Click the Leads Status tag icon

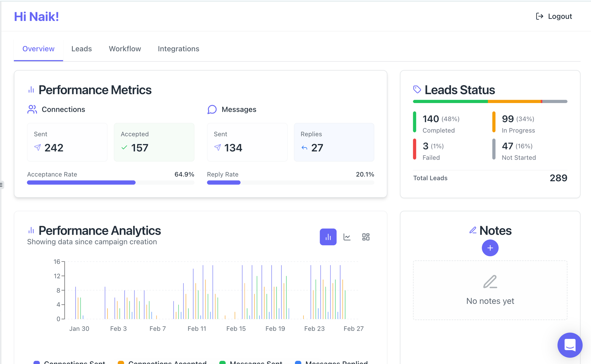click(x=417, y=89)
